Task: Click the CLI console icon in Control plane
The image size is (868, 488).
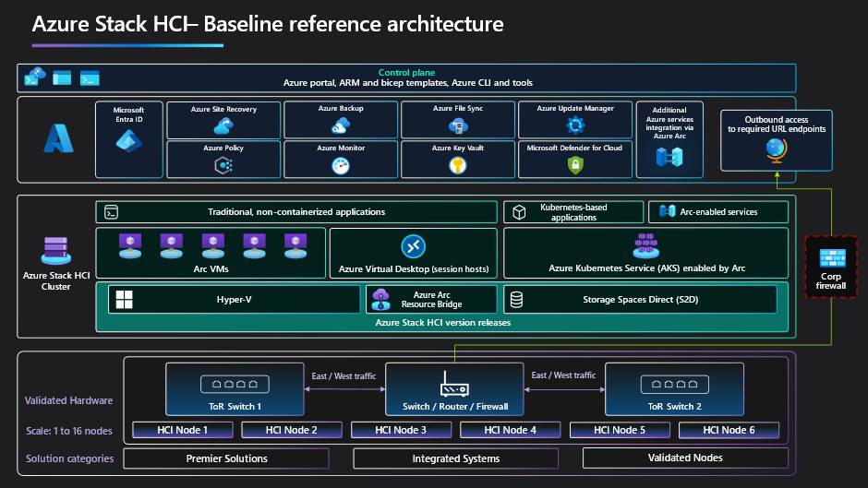Action: [x=90, y=78]
